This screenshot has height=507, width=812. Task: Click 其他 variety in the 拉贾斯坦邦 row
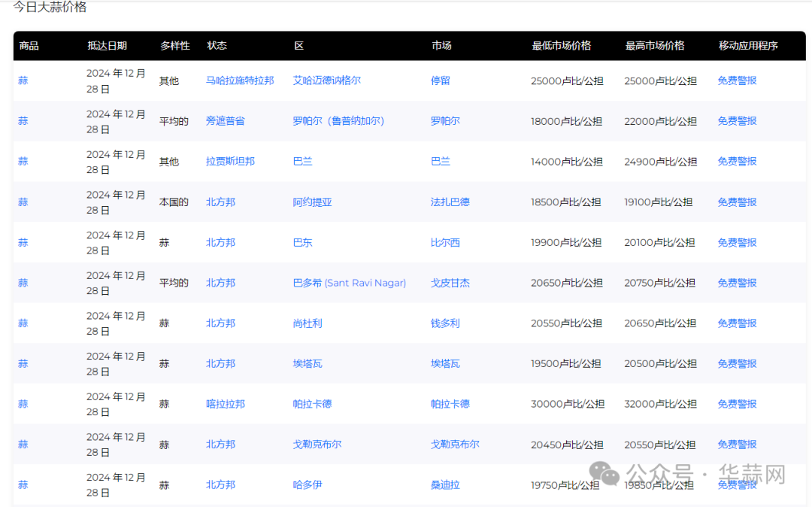(x=169, y=162)
